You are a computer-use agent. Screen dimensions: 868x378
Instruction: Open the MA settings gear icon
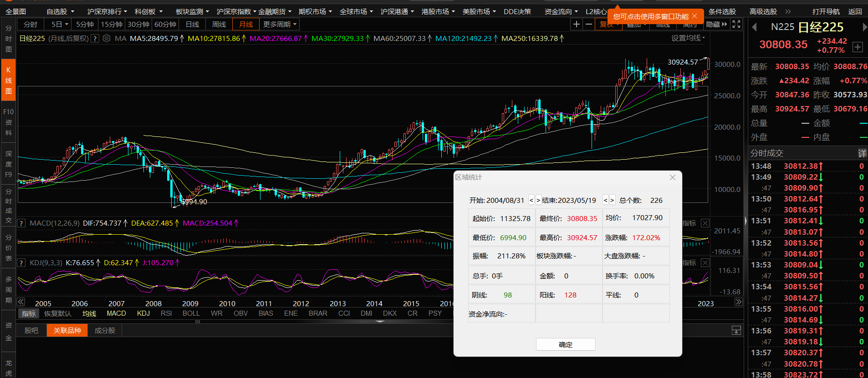pos(107,39)
